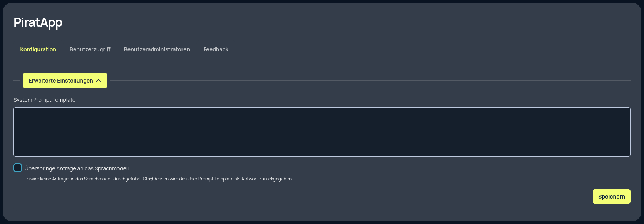Viewport: 644px width, 224px height.
Task: Click the words User Prompt Template in the description
Action: tap(210, 179)
